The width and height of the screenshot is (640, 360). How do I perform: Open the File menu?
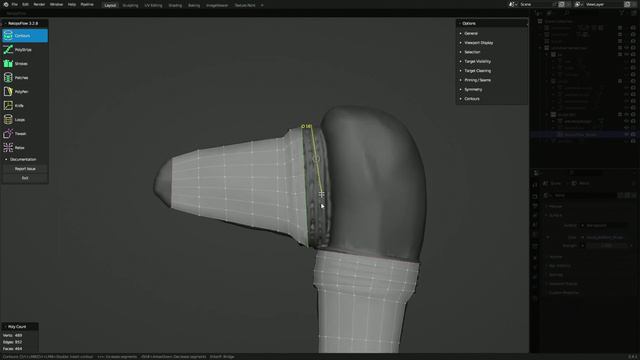tap(15, 4)
